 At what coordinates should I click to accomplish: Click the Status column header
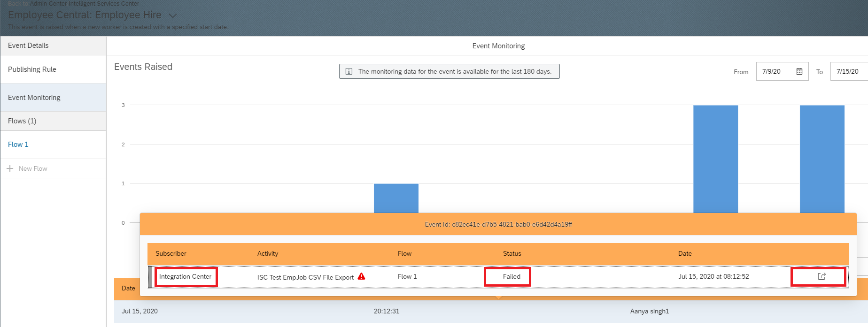pos(512,253)
